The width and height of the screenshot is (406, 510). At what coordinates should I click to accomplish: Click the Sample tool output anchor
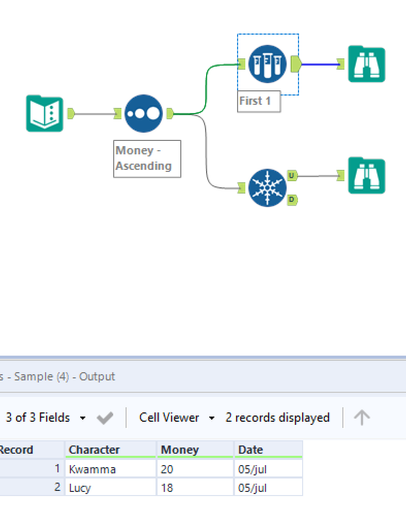pos(296,64)
